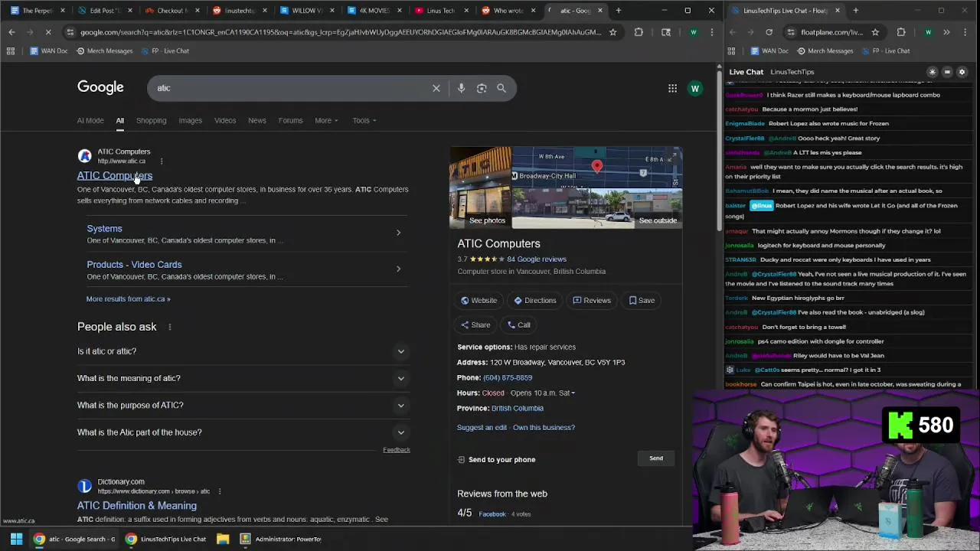Open bookmark apps grid in the Google window

tap(11, 51)
